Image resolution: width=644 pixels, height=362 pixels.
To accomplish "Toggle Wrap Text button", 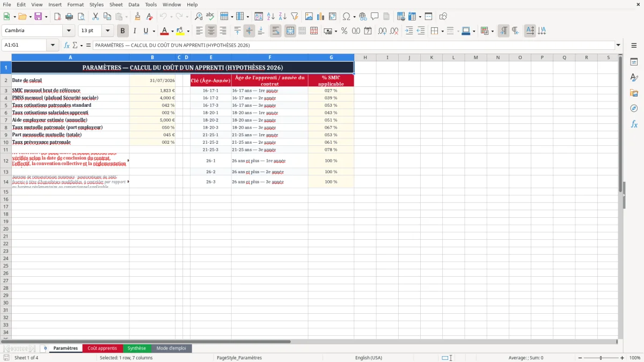I will point(276,31).
